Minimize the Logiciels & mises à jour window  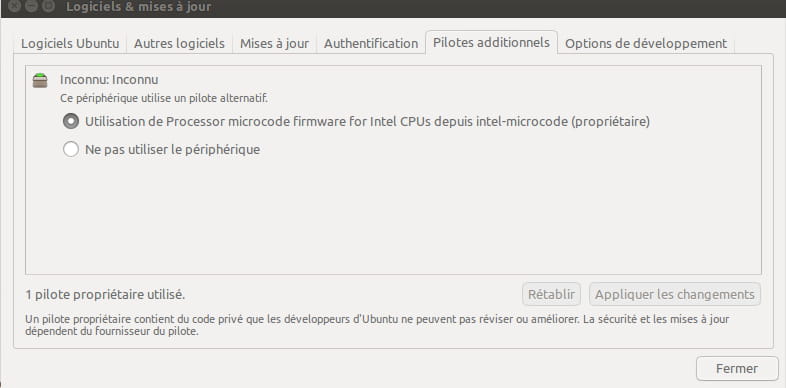point(31,6)
